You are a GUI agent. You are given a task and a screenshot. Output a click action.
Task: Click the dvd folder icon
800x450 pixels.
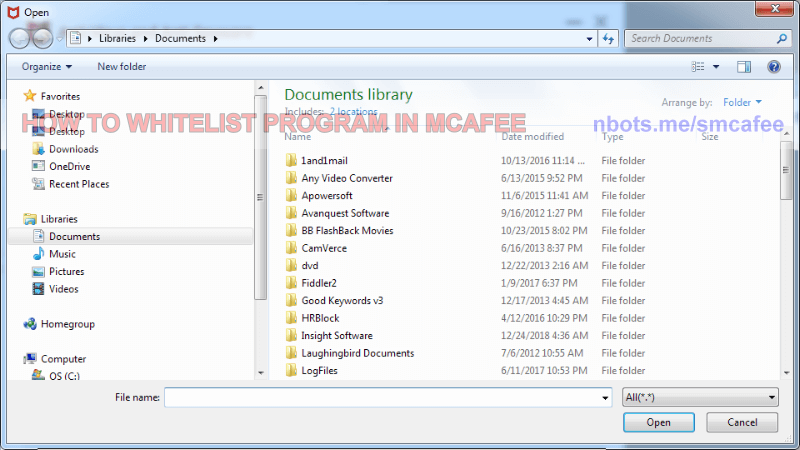[x=291, y=265]
